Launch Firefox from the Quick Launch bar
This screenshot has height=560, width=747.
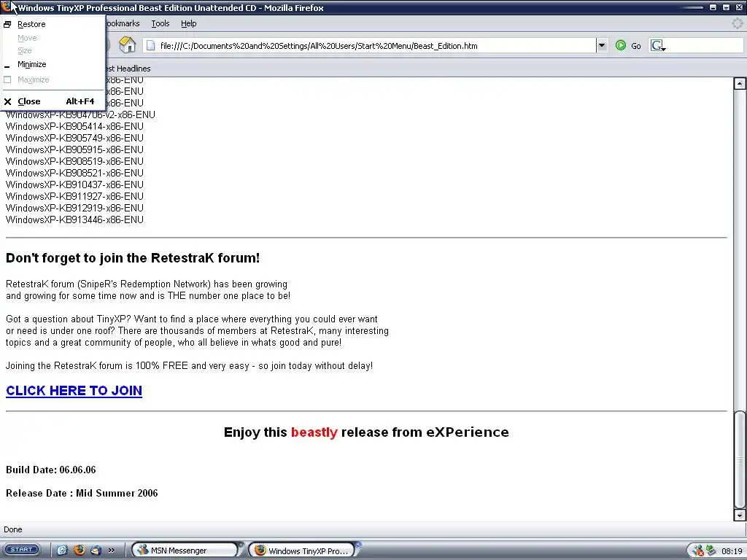(x=79, y=550)
